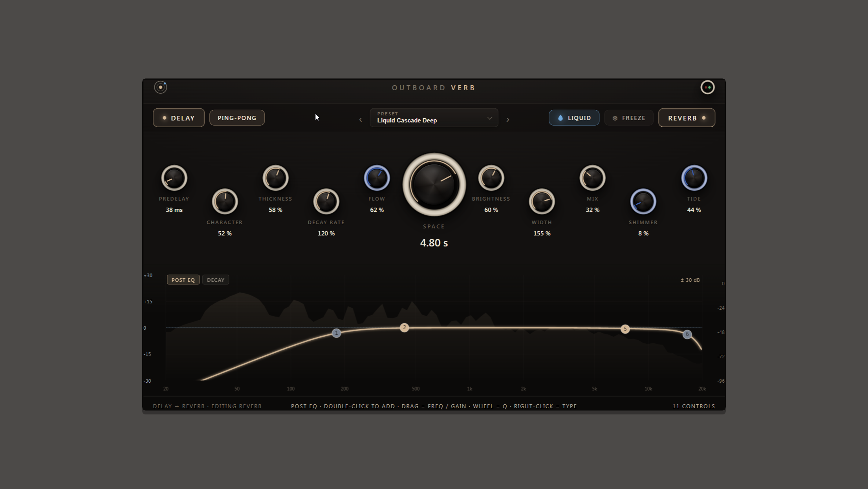This screenshot has width=868, height=489.
Task: Click the Outboard Verb logo icon
Action: point(160,87)
